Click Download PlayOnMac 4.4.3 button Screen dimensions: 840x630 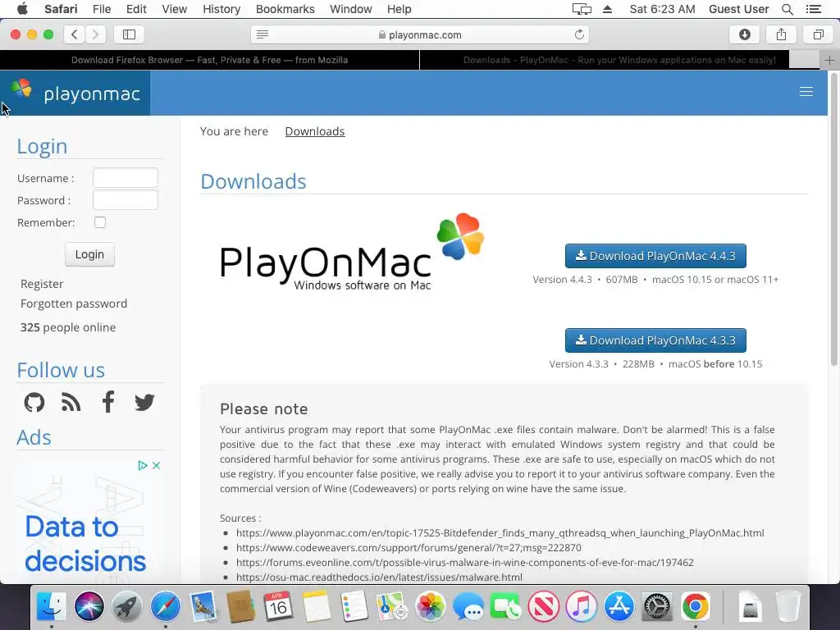655,256
